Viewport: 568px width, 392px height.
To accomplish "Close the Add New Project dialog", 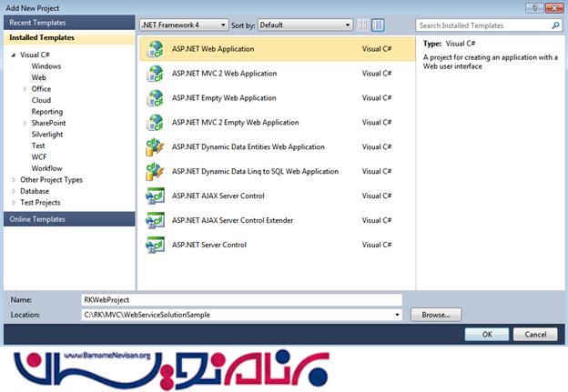I will [554, 7].
